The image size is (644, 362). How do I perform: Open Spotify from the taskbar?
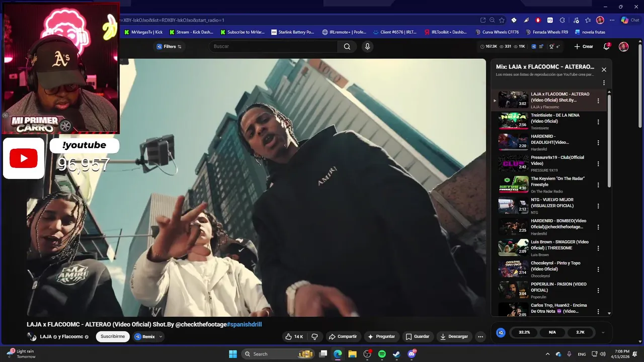tap(382, 354)
